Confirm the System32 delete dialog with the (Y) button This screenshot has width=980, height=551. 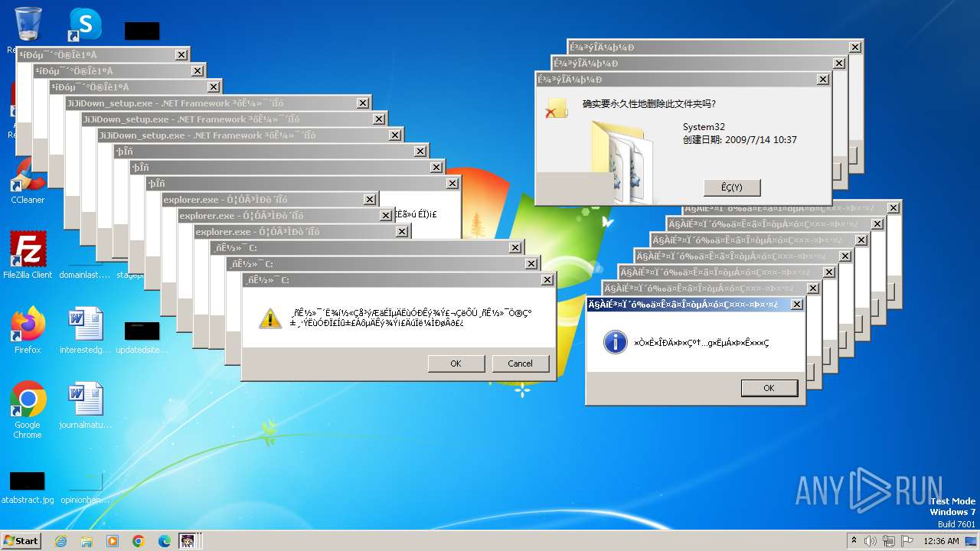[732, 187]
